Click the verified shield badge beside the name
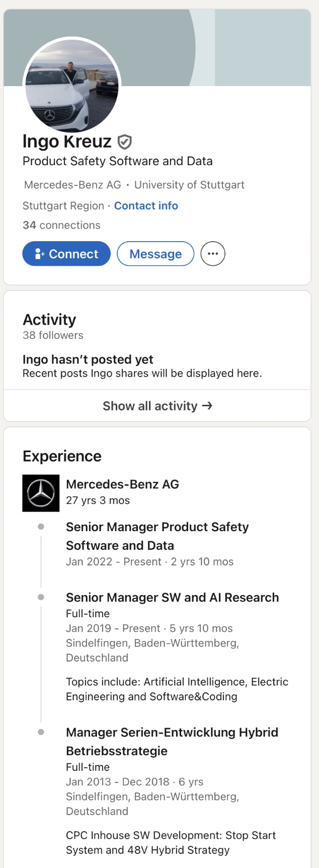The height and width of the screenshot is (868, 319). (x=124, y=142)
